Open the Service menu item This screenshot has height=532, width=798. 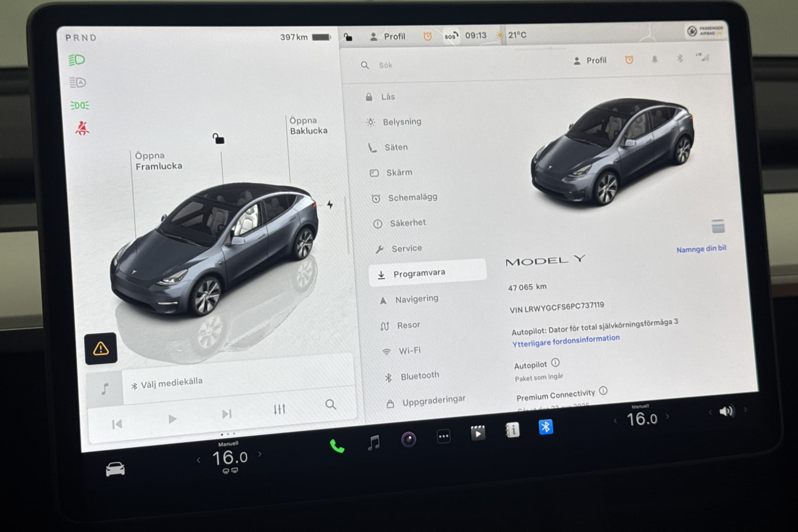pos(399,248)
